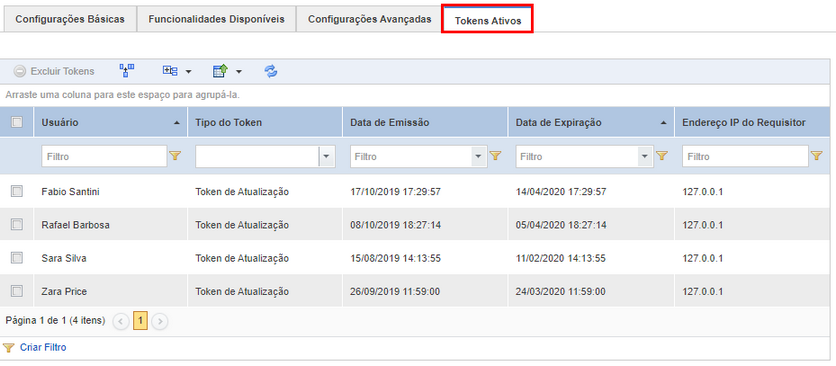Toggle the select-all checkbox in header
Image resolution: width=836 pixels, height=366 pixels.
coord(17,122)
